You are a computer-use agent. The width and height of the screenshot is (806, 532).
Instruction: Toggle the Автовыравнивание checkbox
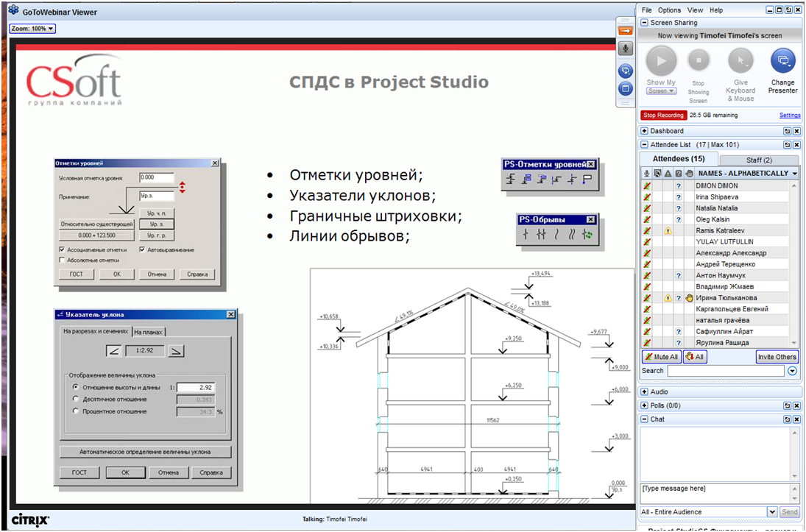click(x=142, y=249)
